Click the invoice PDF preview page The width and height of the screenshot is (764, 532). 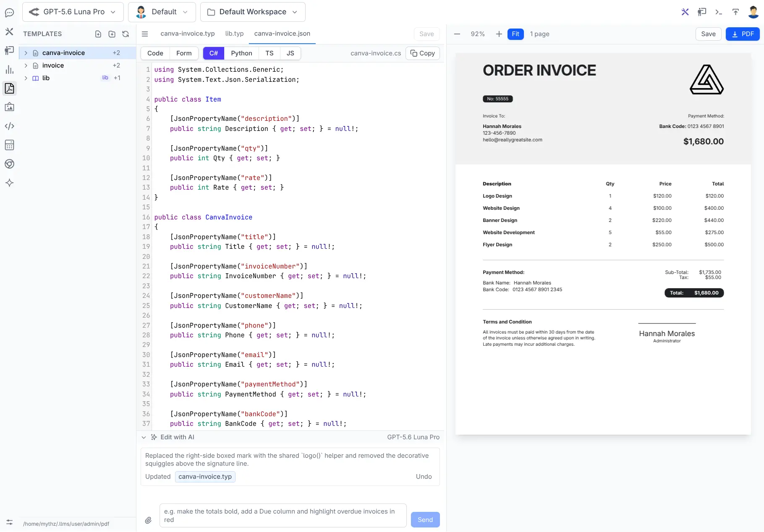(x=603, y=244)
